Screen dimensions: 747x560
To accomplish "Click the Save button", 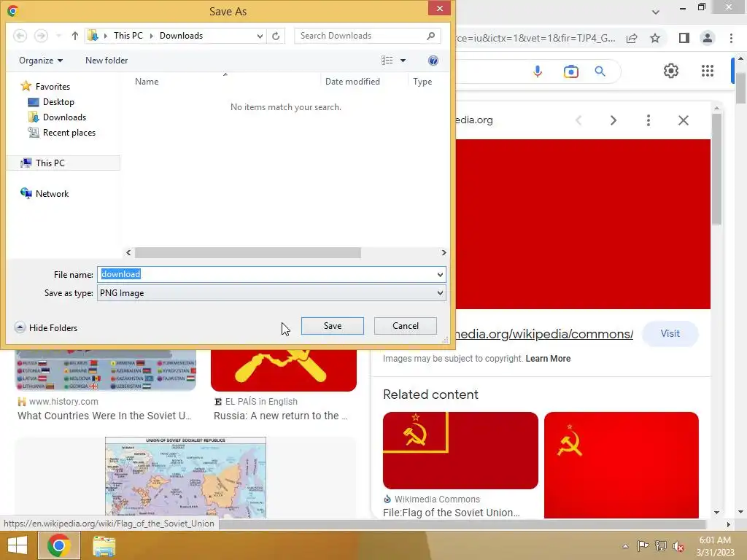I will (333, 326).
